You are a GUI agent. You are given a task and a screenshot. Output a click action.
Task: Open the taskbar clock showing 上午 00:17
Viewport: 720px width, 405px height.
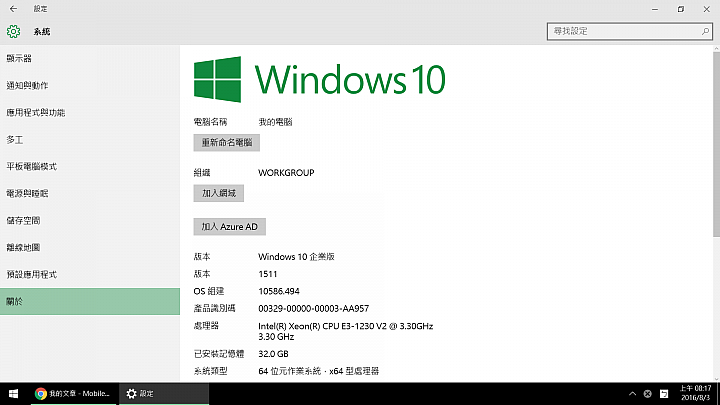pyautogui.click(x=695, y=393)
